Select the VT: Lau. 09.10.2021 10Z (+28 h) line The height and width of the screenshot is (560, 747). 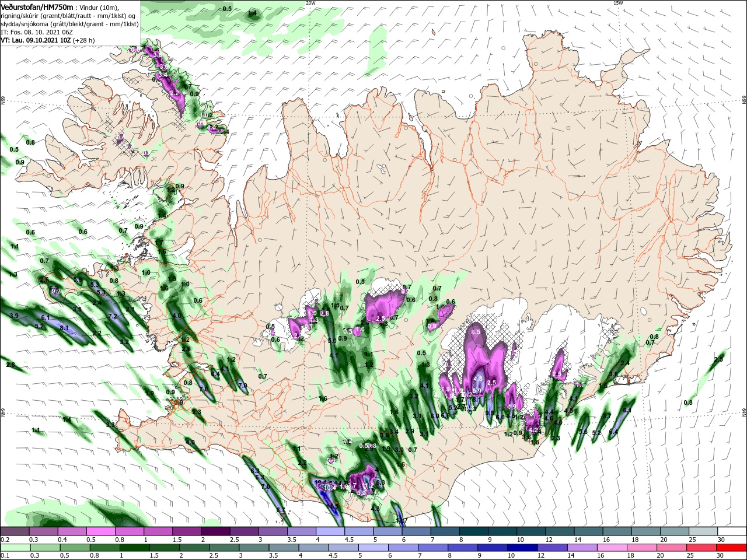click(x=47, y=40)
